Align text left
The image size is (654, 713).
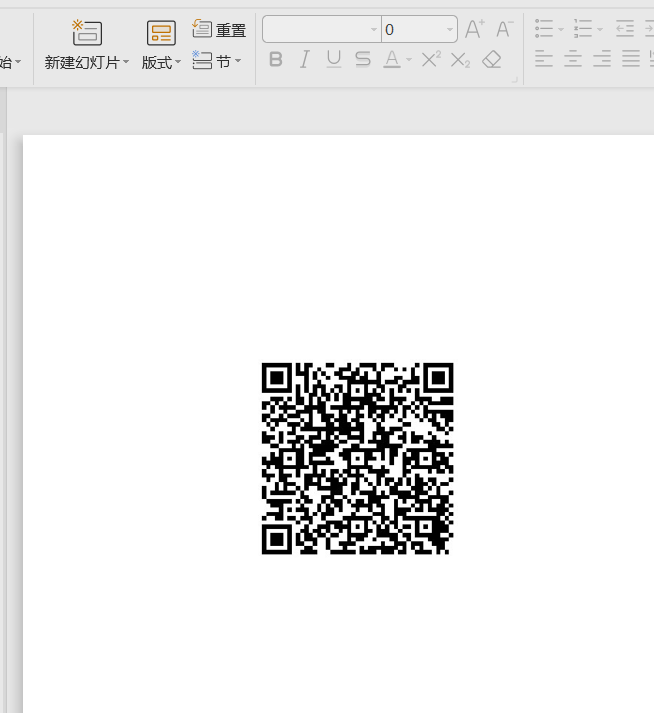click(544, 59)
